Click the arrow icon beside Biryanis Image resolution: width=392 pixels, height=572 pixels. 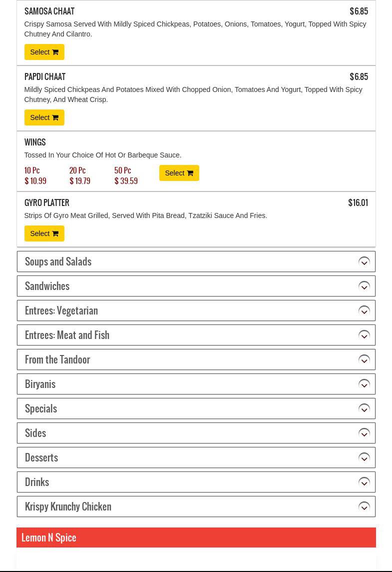click(x=364, y=384)
